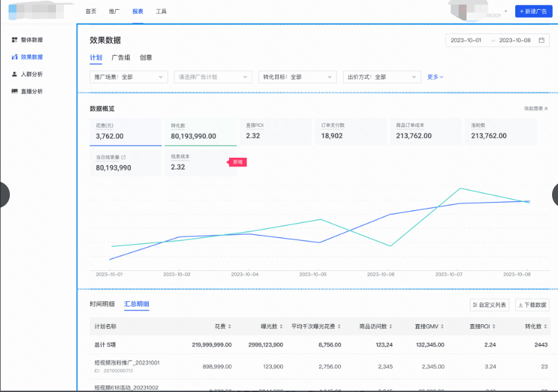Open the 推广 menu in the top bar

pyautogui.click(x=115, y=11)
